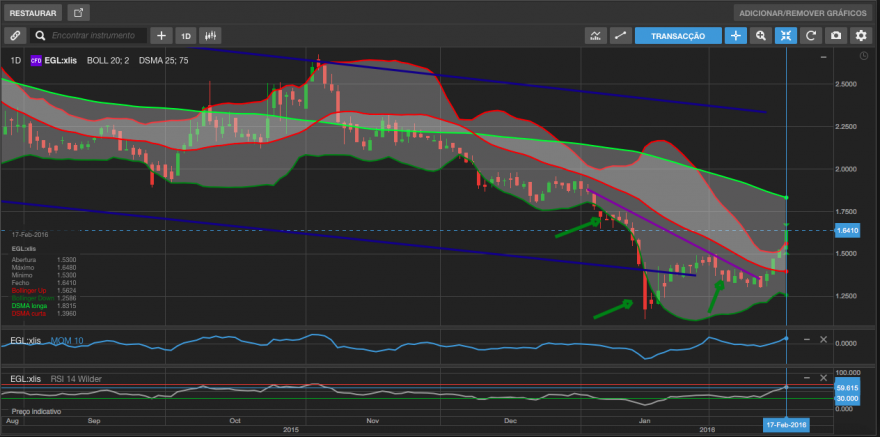Select the trend line drawing tool
Viewport: 880px width, 437px height.
620,35
